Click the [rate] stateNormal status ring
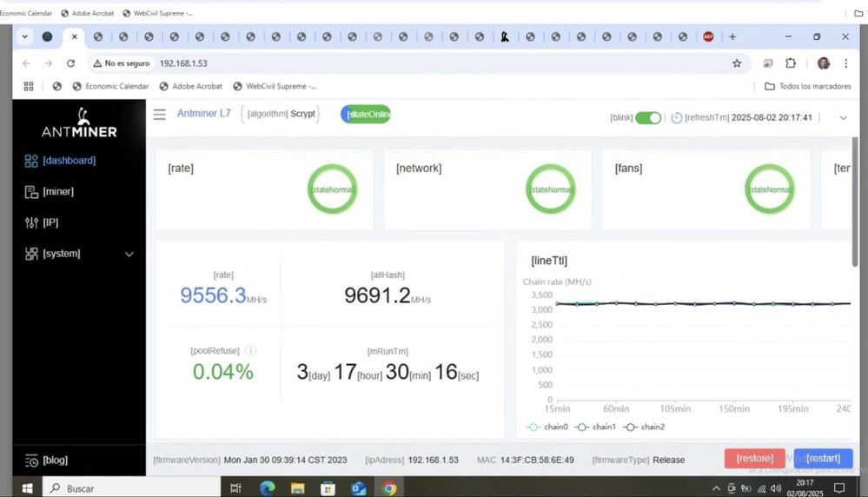Image resolution: width=868 pixels, height=497 pixels. tap(332, 189)
